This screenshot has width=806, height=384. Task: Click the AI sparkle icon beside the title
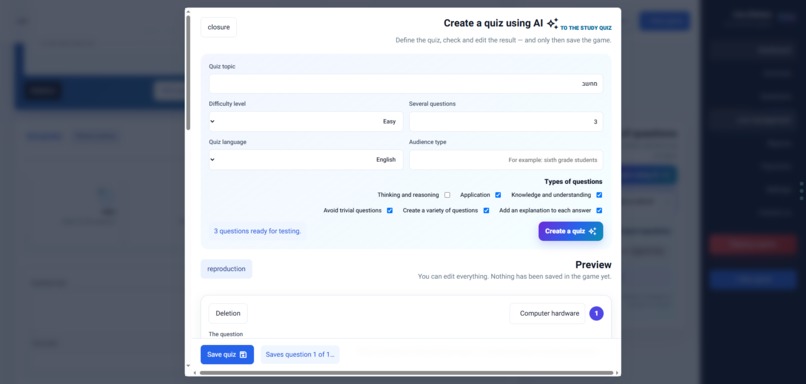point(552,23)
